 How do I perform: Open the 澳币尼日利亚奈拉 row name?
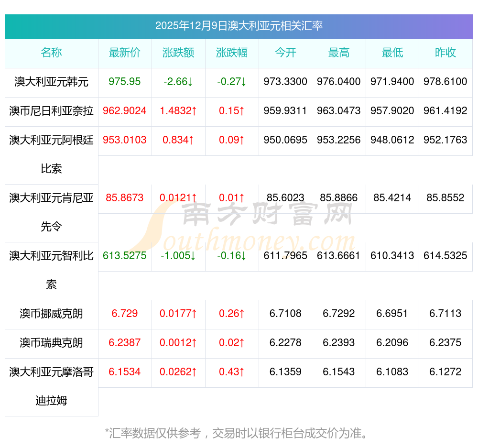click(x=51, y=111)
